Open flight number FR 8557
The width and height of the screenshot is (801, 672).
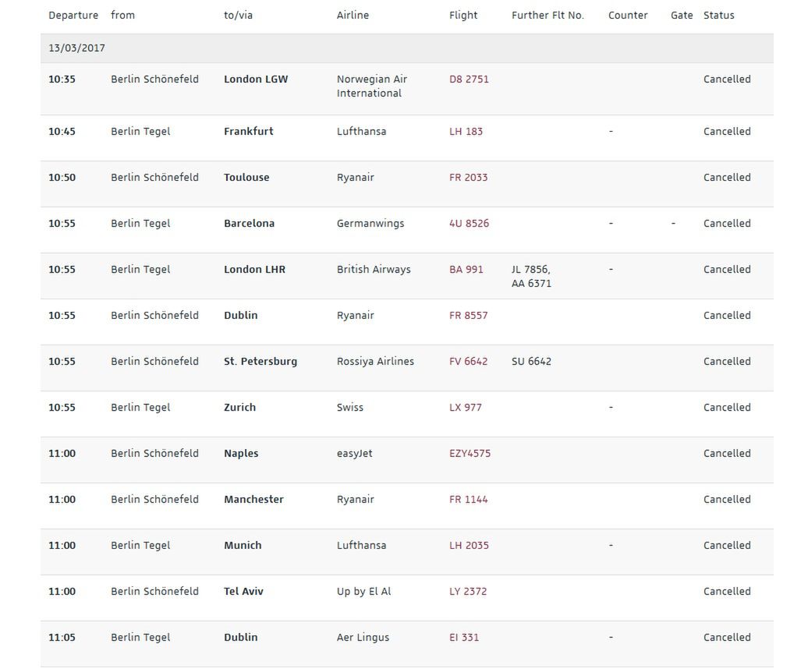pos(468,315)
